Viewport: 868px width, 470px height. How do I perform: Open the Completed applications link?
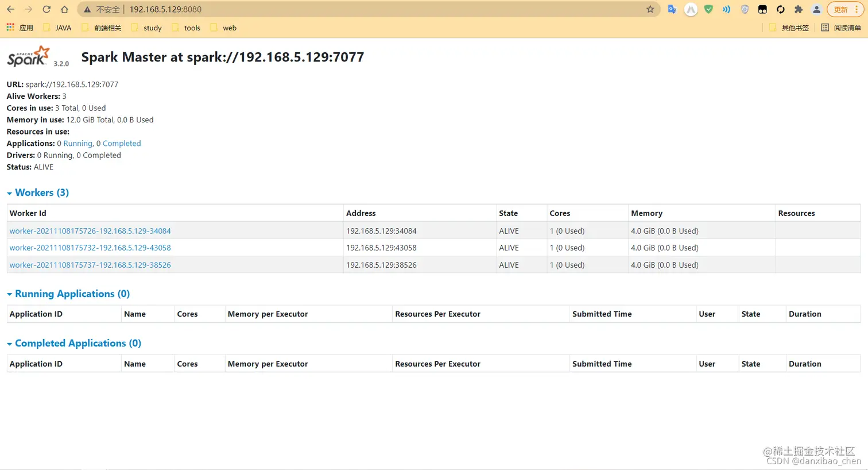(122, 143)
